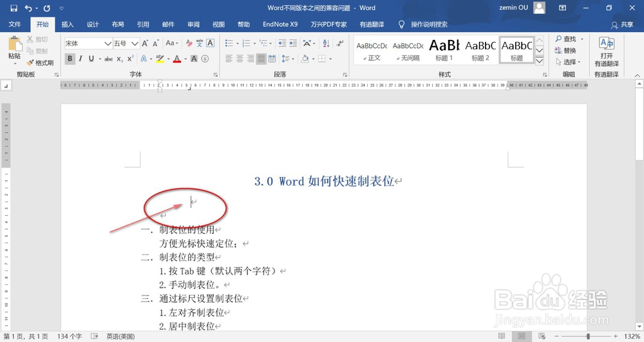Image resolution: width=644 pixels, height=342 pixels.
Task: Align text right
Action: pos(251,59)
